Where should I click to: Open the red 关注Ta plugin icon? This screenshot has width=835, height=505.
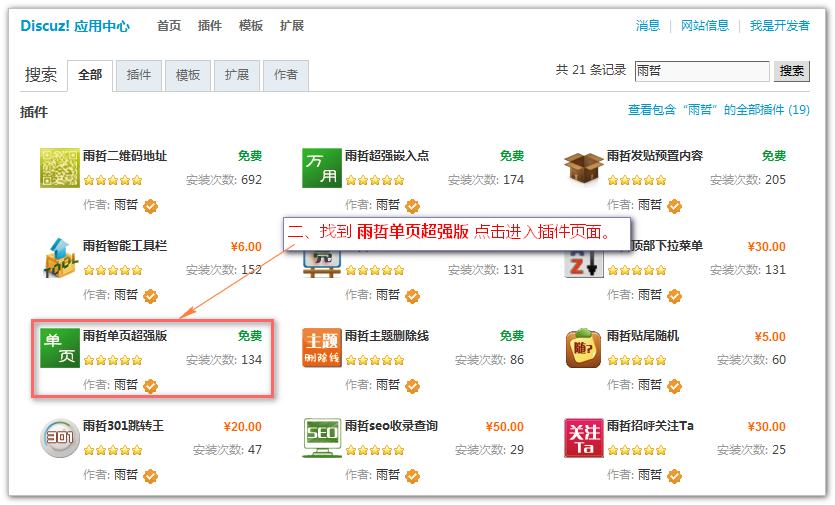584,438
